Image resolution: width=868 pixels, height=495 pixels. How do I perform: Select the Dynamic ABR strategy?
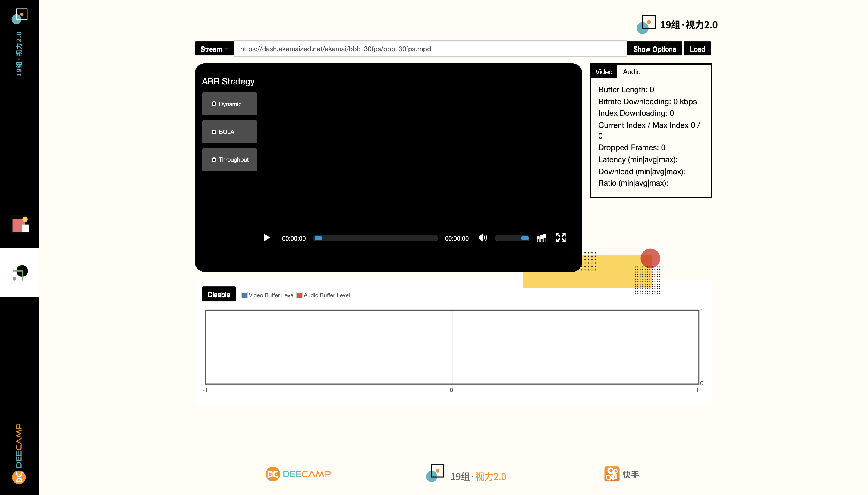point(229,104)
